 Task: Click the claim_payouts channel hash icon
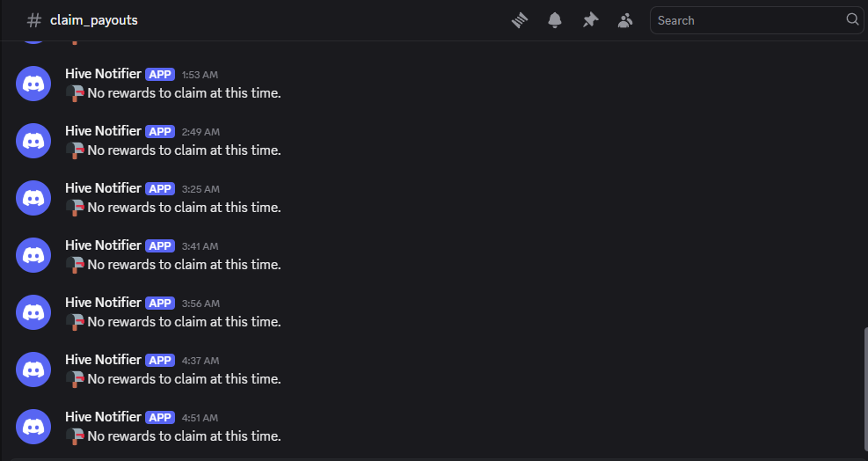[x=34, y=20]
